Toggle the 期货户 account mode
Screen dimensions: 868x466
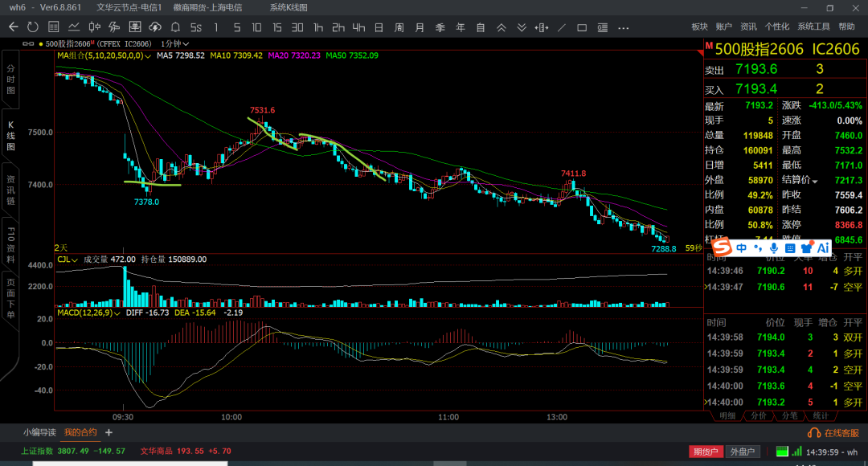point(706,452)
